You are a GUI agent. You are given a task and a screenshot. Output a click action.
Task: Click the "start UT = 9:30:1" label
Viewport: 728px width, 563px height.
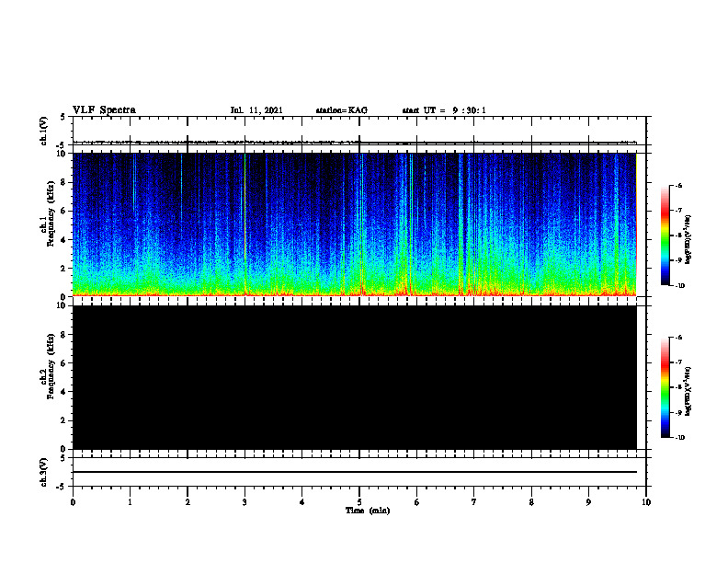click(444, 110)
